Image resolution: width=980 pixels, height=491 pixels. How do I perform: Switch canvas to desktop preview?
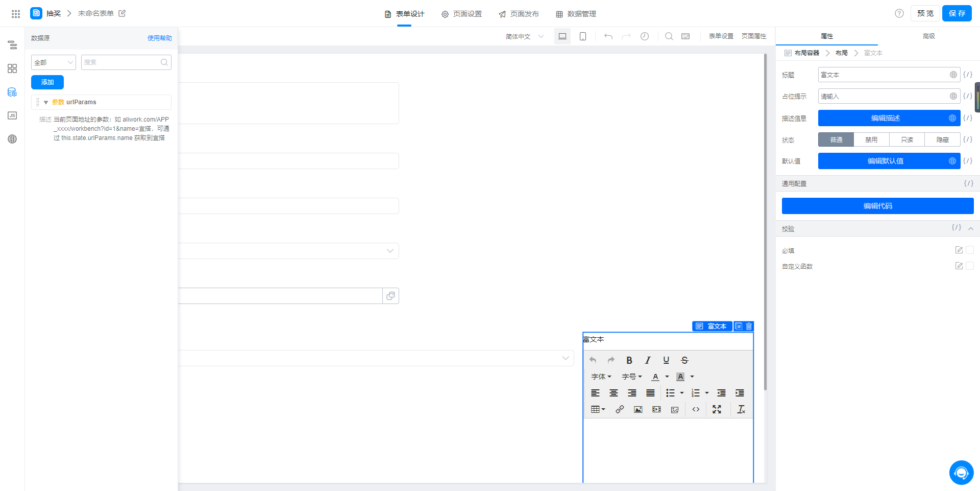[562, 36]
